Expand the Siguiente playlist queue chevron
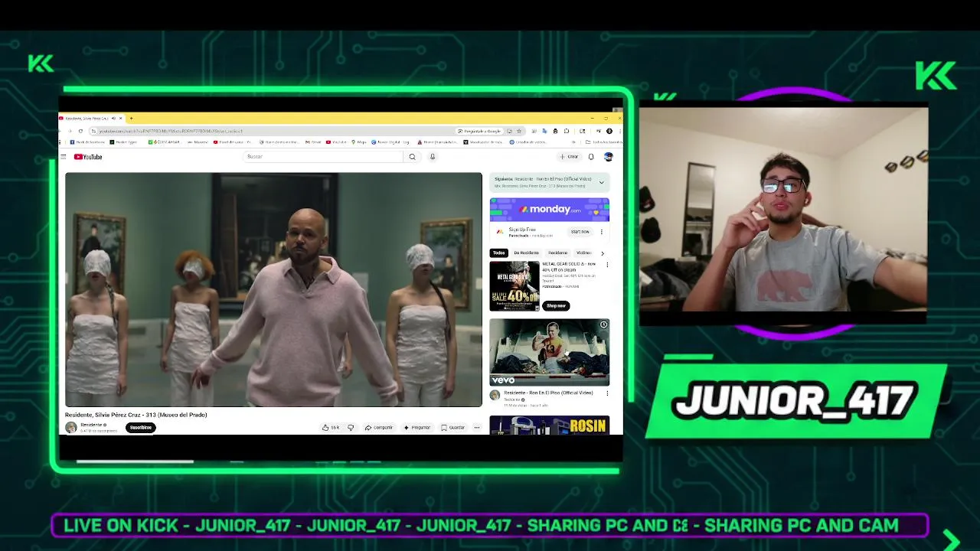 [x=602, y=182]
